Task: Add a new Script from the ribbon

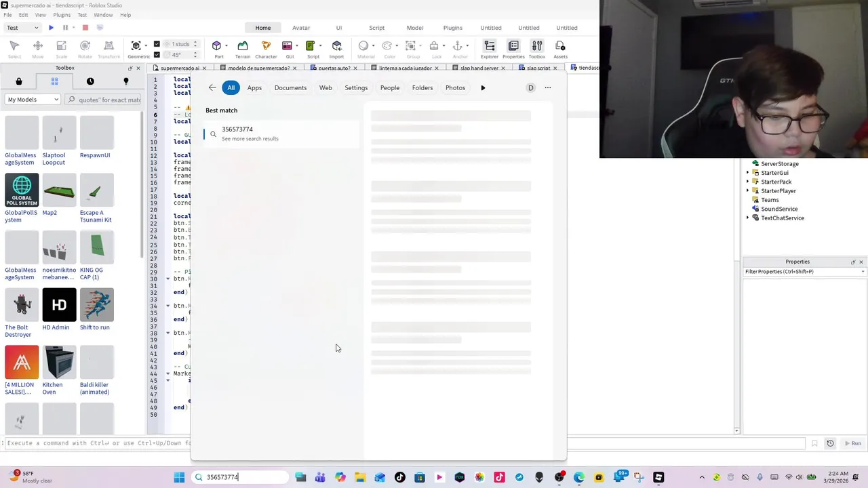Action: tap(311, 45)
